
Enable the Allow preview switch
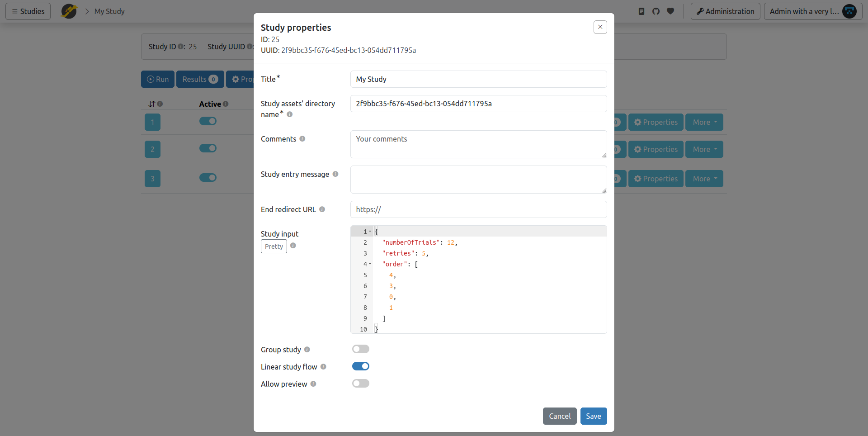361,384
